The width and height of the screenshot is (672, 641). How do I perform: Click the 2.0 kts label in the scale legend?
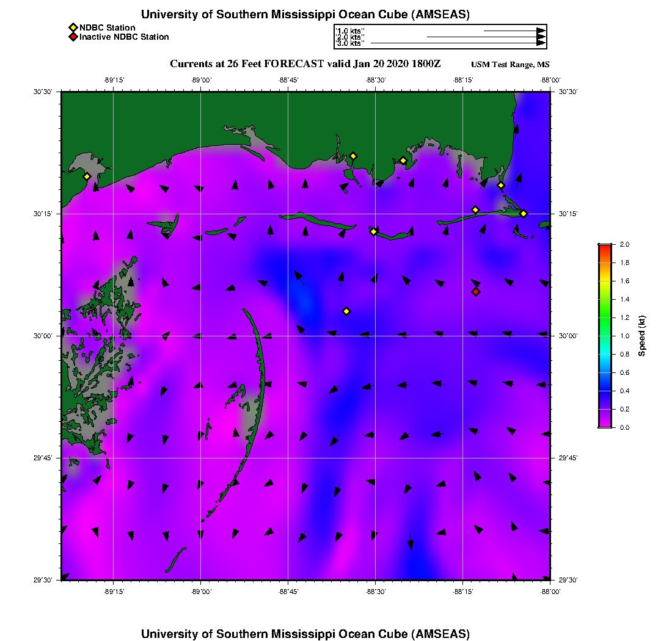tap(351, 37)
